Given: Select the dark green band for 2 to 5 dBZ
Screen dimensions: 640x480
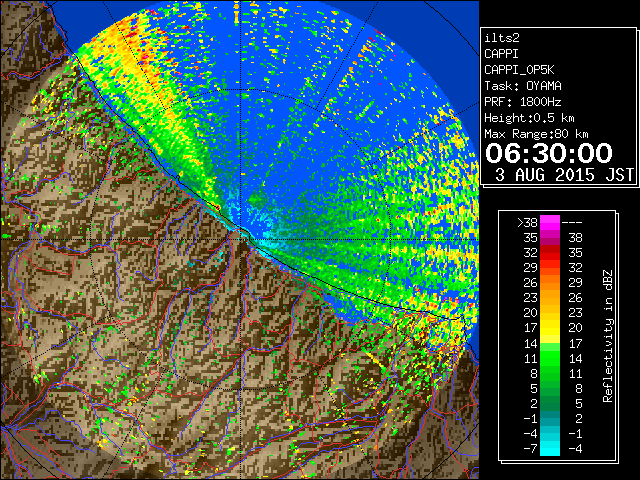Looking at the screenshot, I should pos(550,403).
